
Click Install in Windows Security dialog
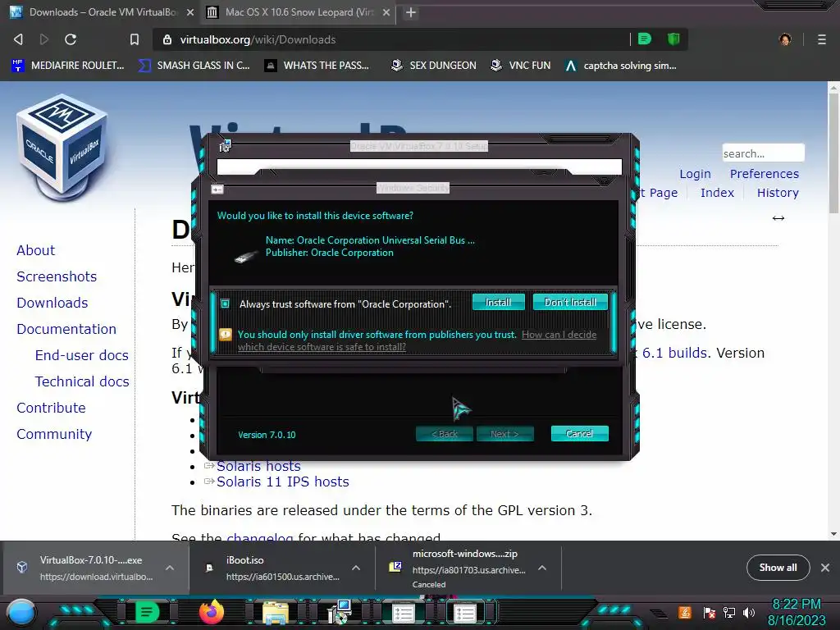(498, 302)
